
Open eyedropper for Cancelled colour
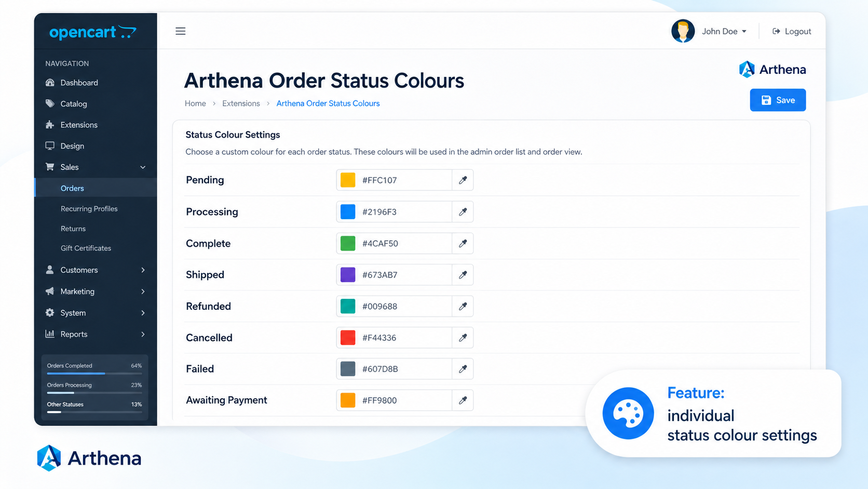point(463,338)
